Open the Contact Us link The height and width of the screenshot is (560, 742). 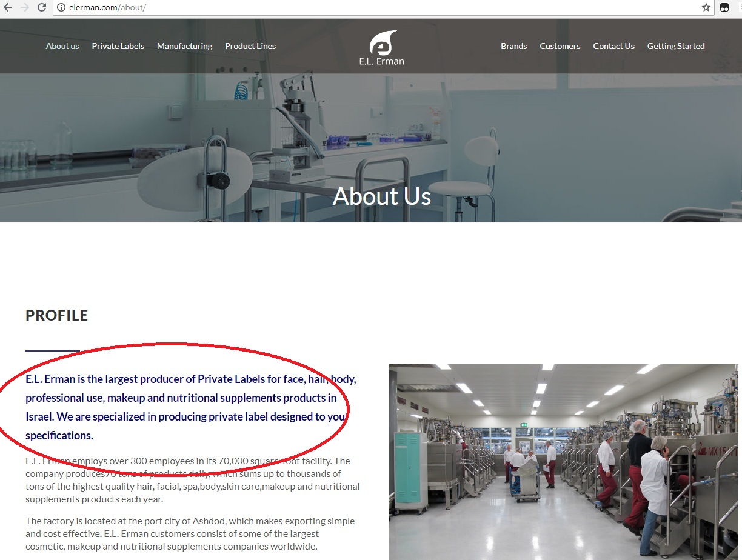(x=613, y=46)
